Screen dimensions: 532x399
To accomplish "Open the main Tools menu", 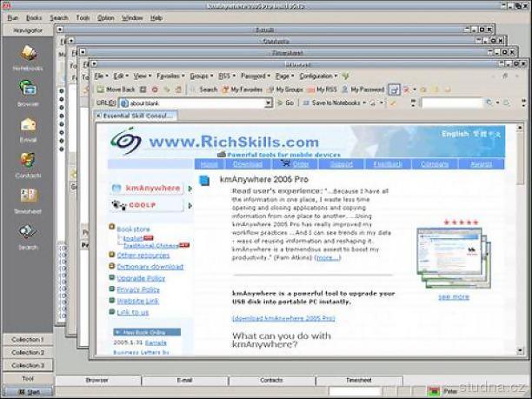I will coord(83,17).
